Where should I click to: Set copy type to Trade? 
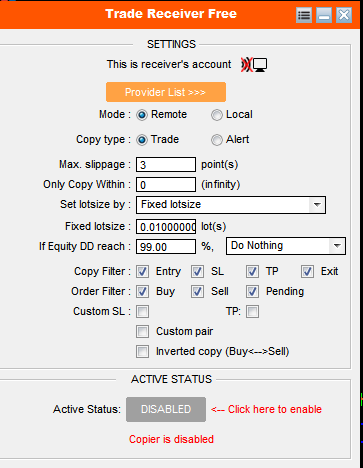pos(142,140)
